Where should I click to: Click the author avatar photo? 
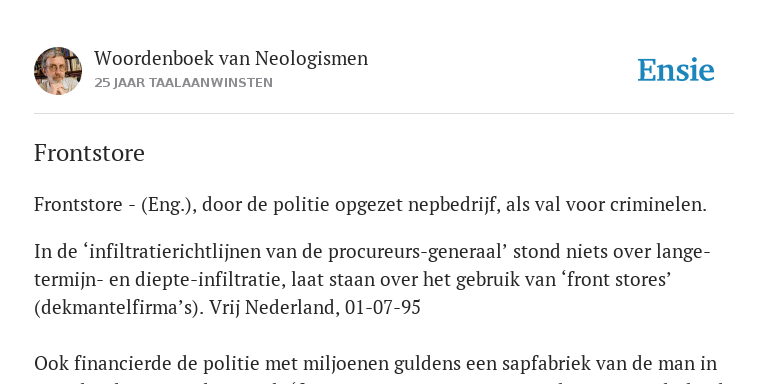tap(58, 71)
